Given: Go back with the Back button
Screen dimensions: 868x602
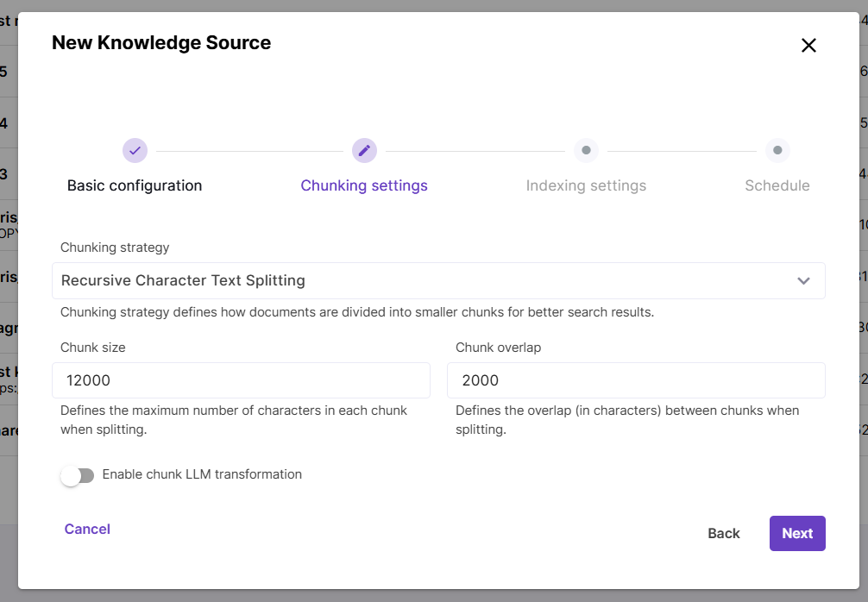Looking at the screenshot, I should 723,533.
